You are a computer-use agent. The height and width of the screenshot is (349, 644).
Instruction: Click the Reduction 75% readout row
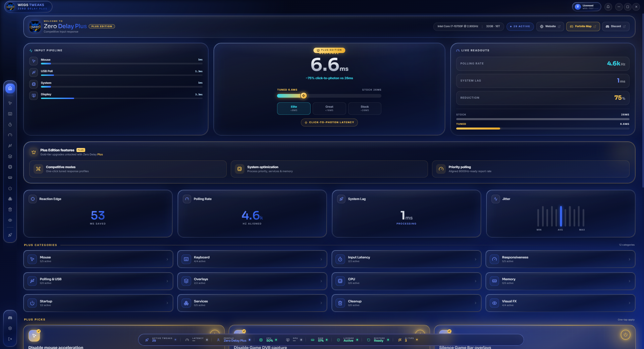(542, 98)
